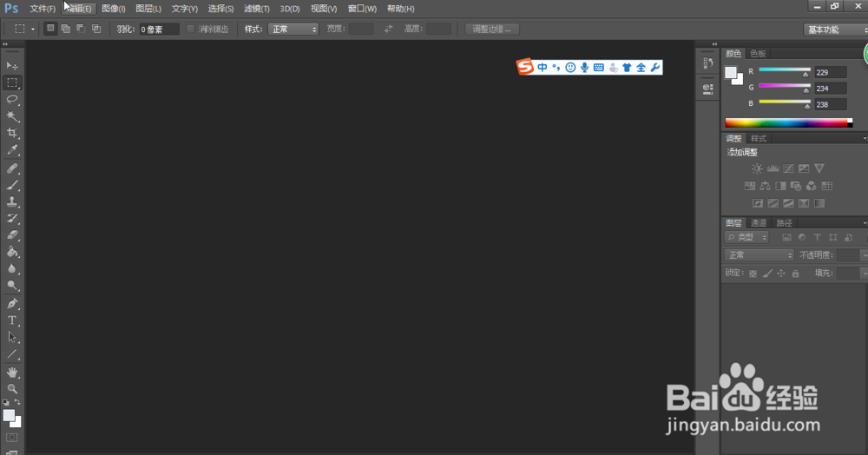
Task: Select the Line tool
Action: tap(11, 353)
